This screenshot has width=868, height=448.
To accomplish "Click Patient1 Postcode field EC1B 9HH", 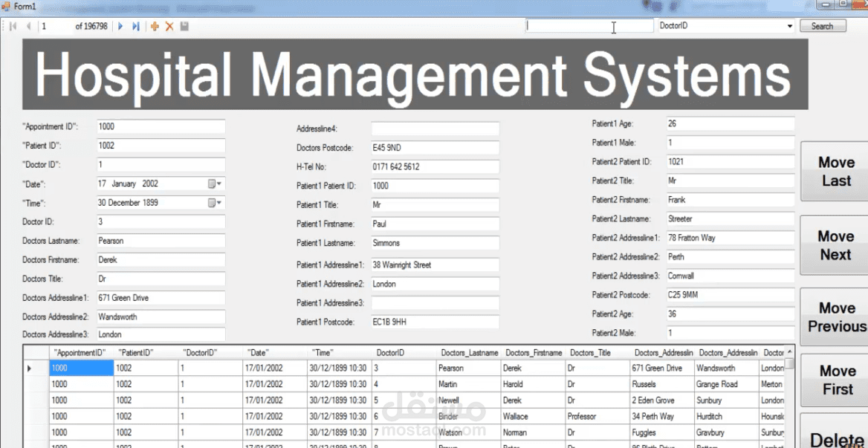I will [x=435, y=322].
